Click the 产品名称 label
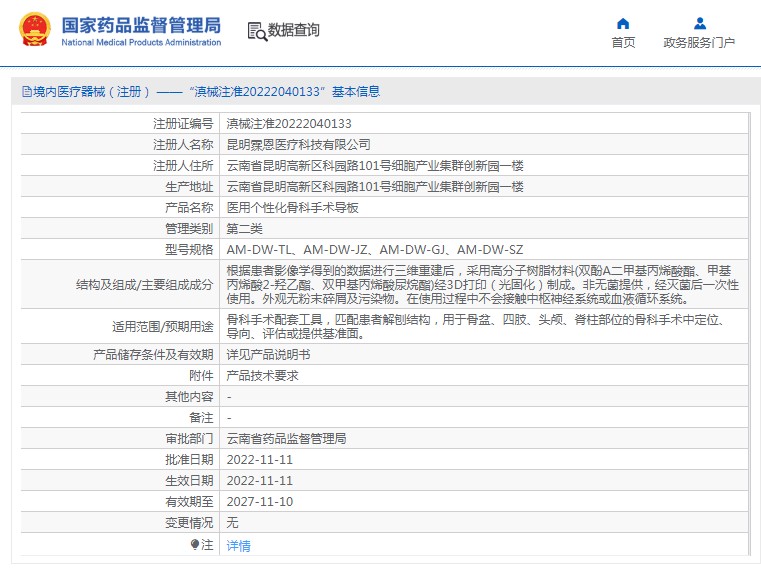 click(x=189, y=208)
